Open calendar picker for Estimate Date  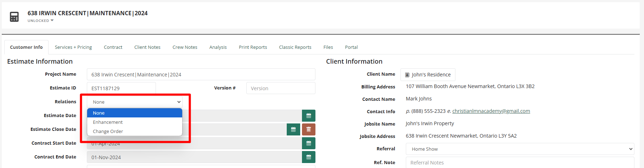[x=309, y=116]
